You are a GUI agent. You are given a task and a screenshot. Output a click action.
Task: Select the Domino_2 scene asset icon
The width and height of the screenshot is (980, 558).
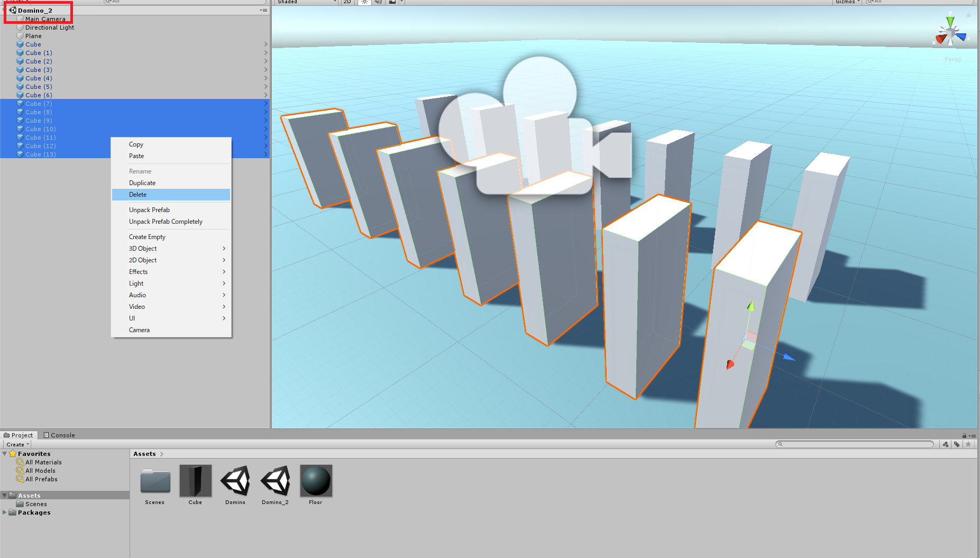[x=276, y=481]
